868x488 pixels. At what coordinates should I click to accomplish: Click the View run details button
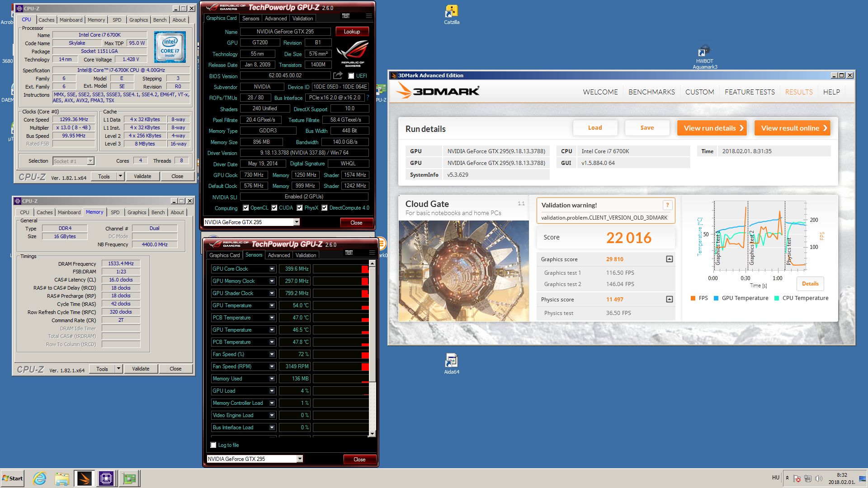click(712, 128)
